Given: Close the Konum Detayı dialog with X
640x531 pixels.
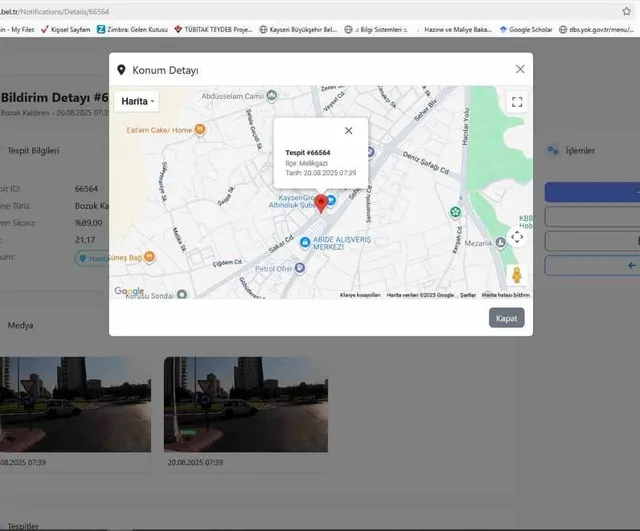Looking at the screenshot, I should [520, 69].
